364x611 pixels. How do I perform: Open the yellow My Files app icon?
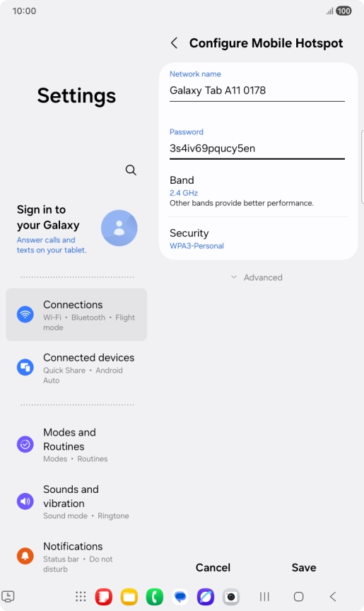(129, 597)
